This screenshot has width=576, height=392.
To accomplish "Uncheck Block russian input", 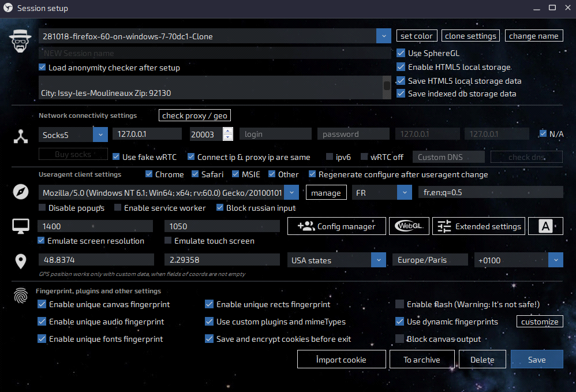I will click(220, 208).
